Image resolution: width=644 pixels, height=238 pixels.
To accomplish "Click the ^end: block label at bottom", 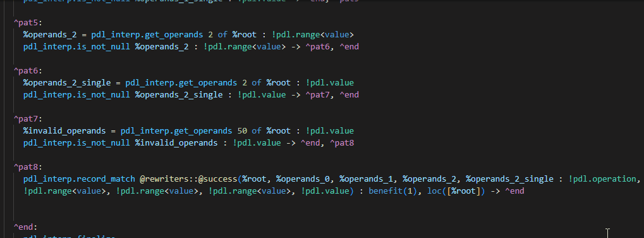I will pyautogui.click(x=25, y=227).
